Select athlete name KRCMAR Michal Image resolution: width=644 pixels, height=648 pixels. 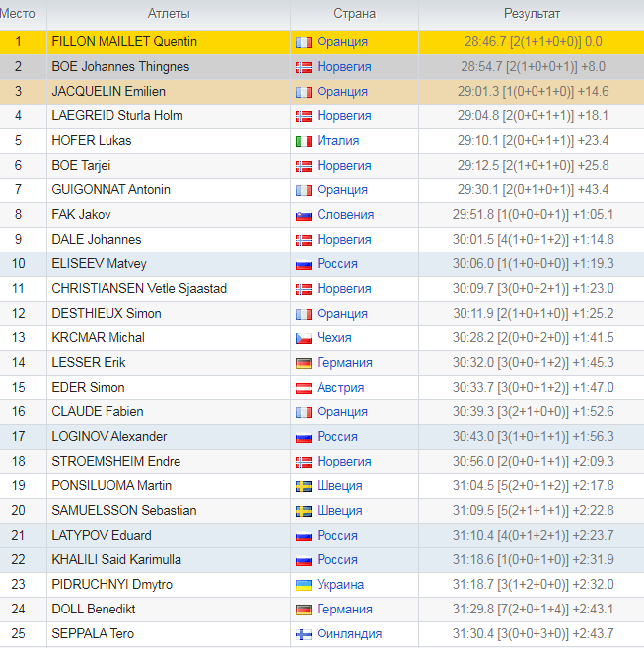pyautogui.click(x=98, y=337)
